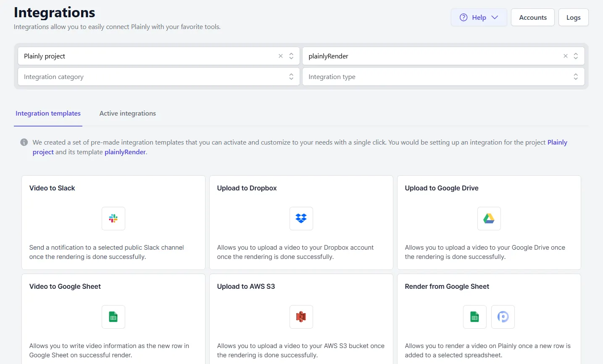Select the Render from Google Sheet card title
The height and width of the screenshot is (364, 603).
[447, 286]
